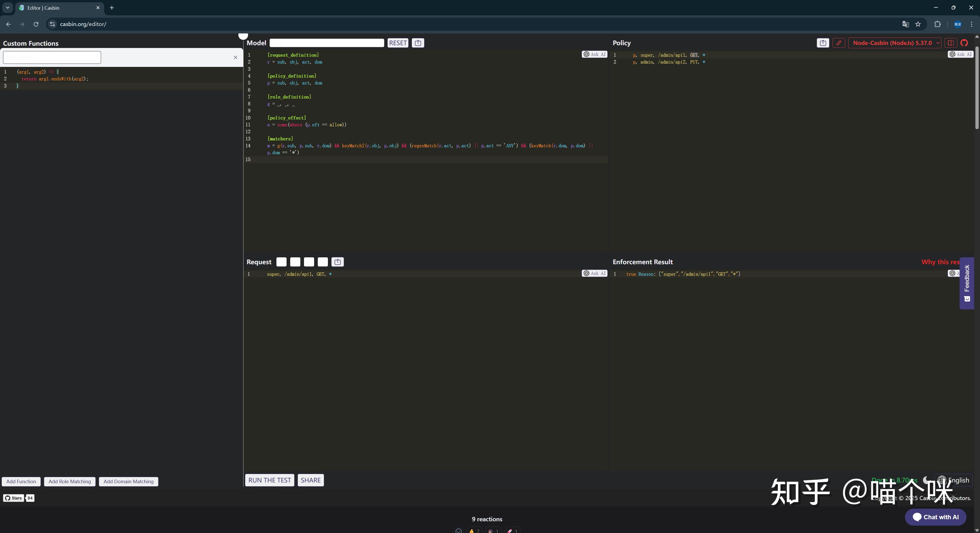The width and height of the screenshot is (980, 533).
Task: Open Node-Casbin engine version dropdown
Action: (x=895, y=43)
